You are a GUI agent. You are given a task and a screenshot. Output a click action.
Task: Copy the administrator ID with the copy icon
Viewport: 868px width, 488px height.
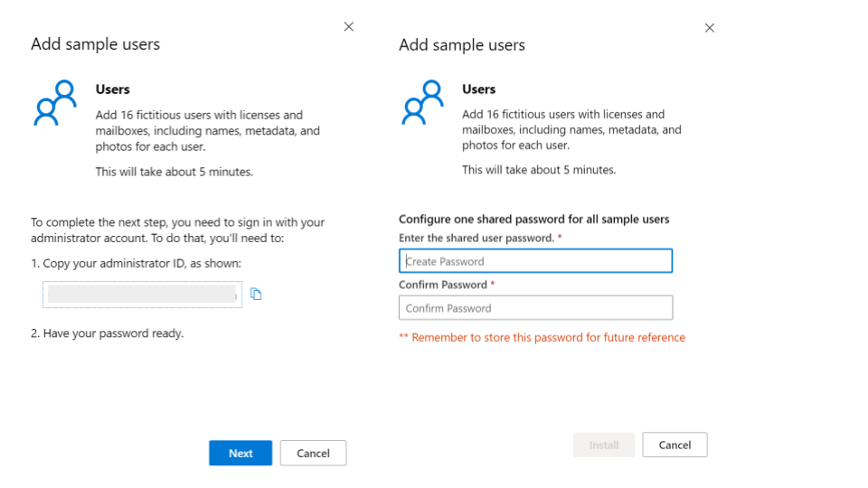coord(256,294)
